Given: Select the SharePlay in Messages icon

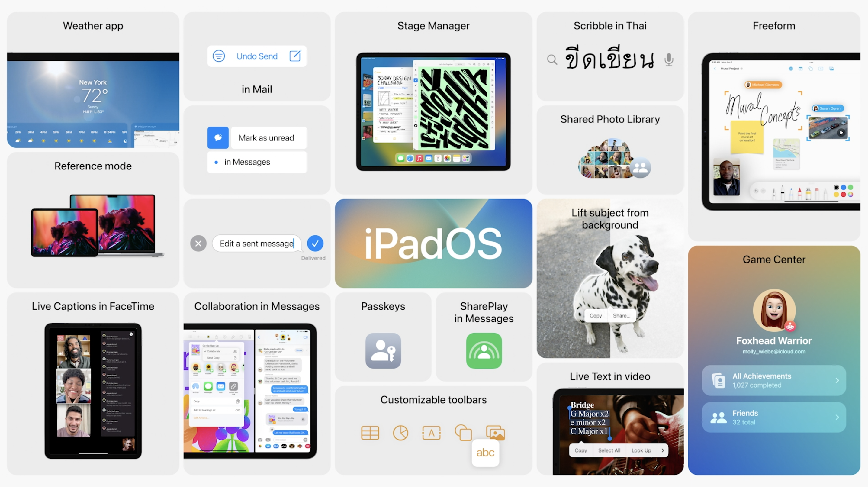Looking at the screenshot, I should [x=484, y=350].
